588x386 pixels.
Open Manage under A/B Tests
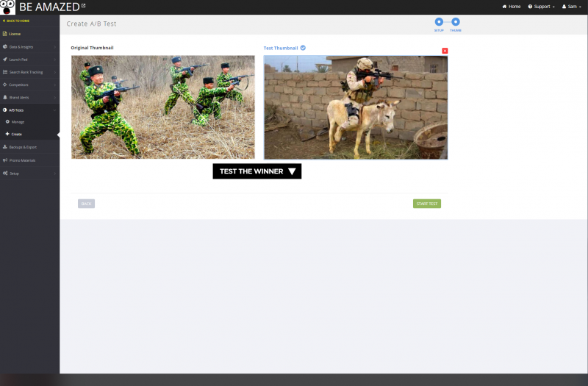(x=18, y=121)
